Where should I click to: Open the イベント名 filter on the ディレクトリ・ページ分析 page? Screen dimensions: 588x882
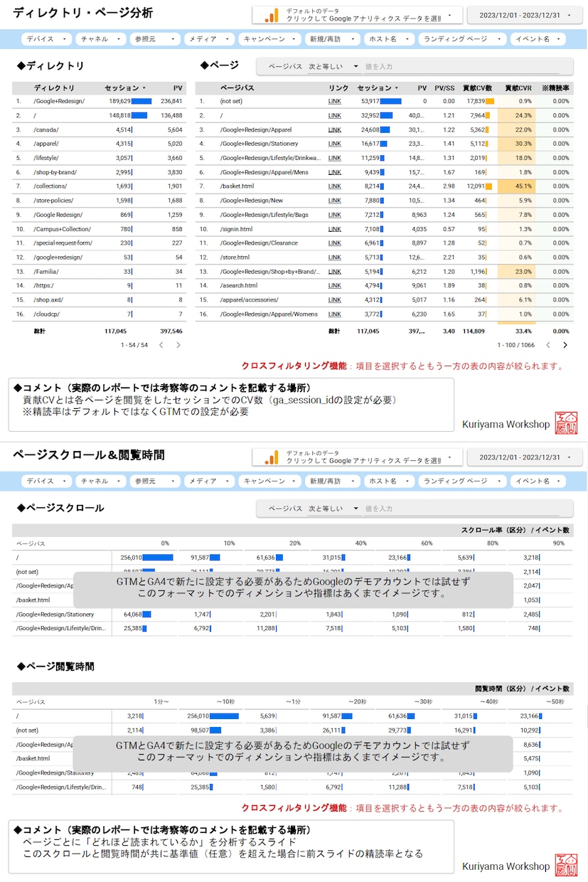(538, 39)
